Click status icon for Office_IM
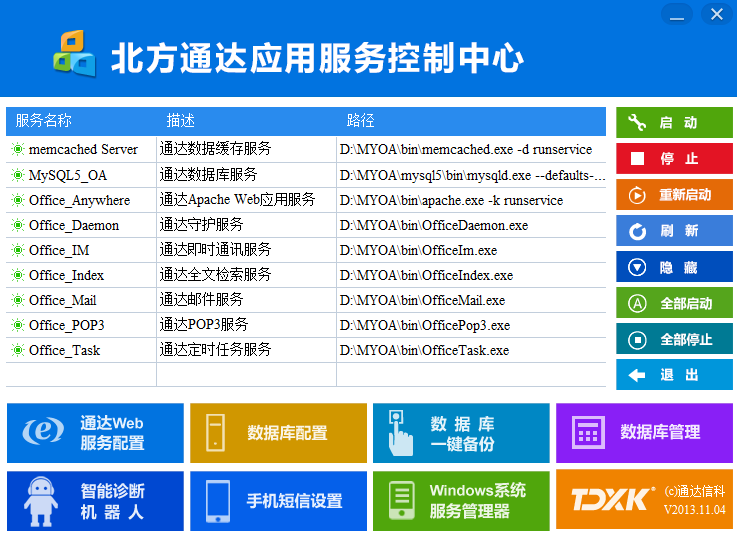The image size is (737, 534). (x=18, y=250)
